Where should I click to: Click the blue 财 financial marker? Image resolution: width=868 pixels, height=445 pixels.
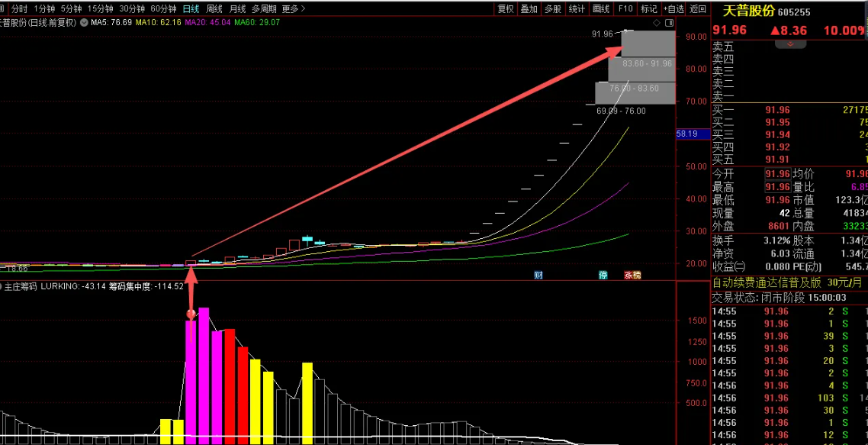(538, 275)
